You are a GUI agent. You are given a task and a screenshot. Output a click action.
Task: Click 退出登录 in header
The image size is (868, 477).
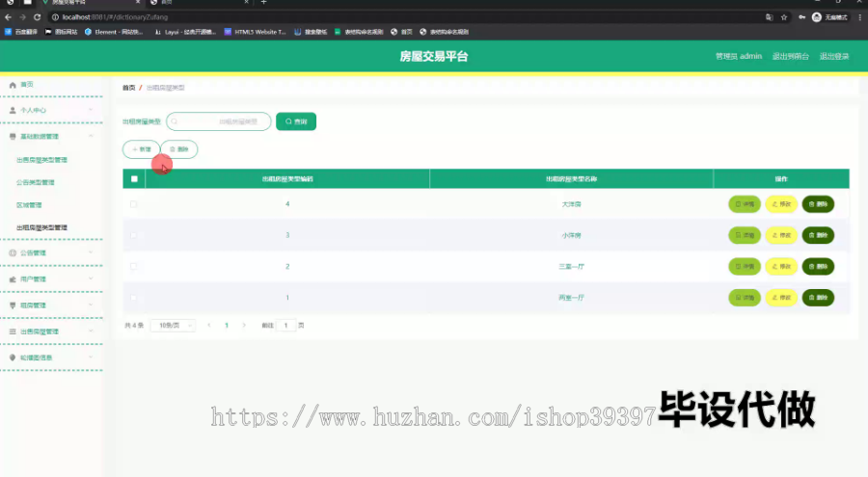pyautogui.click(x=834, y=57)
